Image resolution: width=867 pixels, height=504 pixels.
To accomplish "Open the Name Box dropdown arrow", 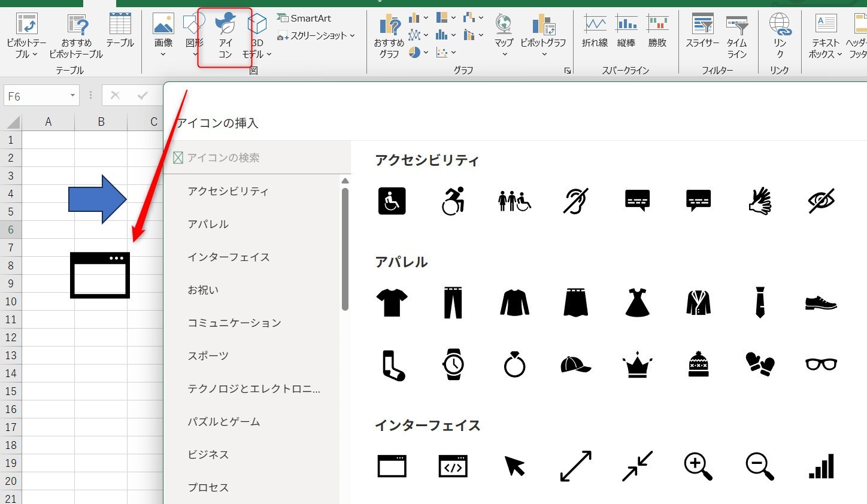I will pos(72,96).
